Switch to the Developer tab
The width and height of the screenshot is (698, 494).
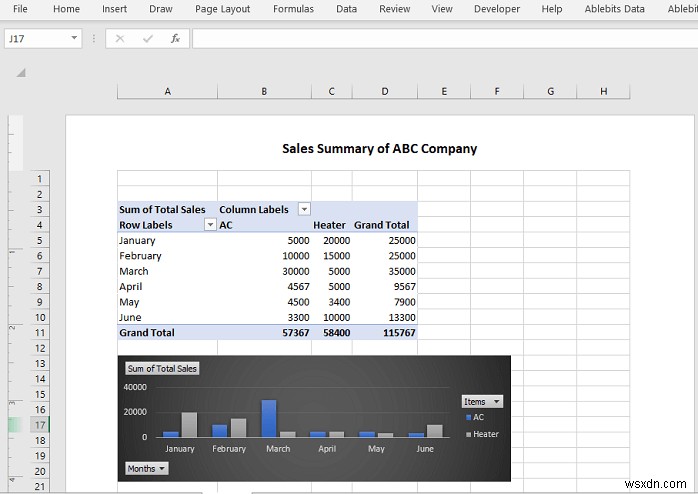click(x=497, y=9)
